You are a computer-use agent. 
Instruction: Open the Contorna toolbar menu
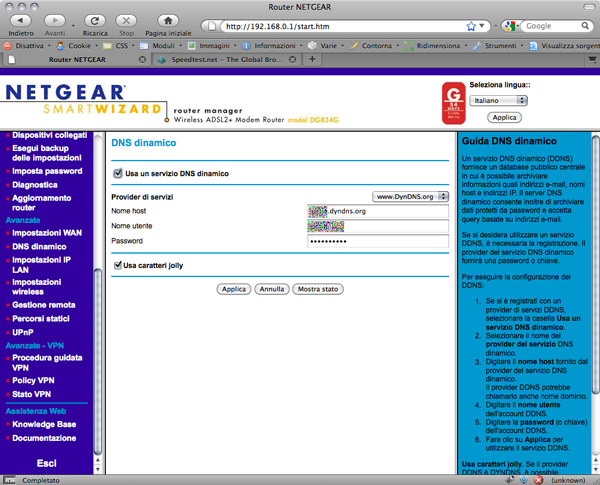pos(375,46)
